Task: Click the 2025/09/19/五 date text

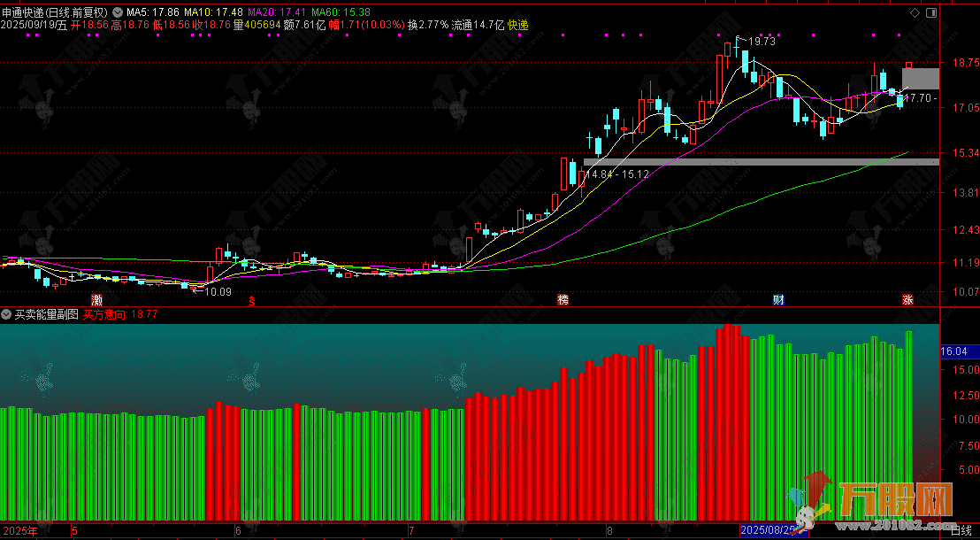Action: click(34, 25)
